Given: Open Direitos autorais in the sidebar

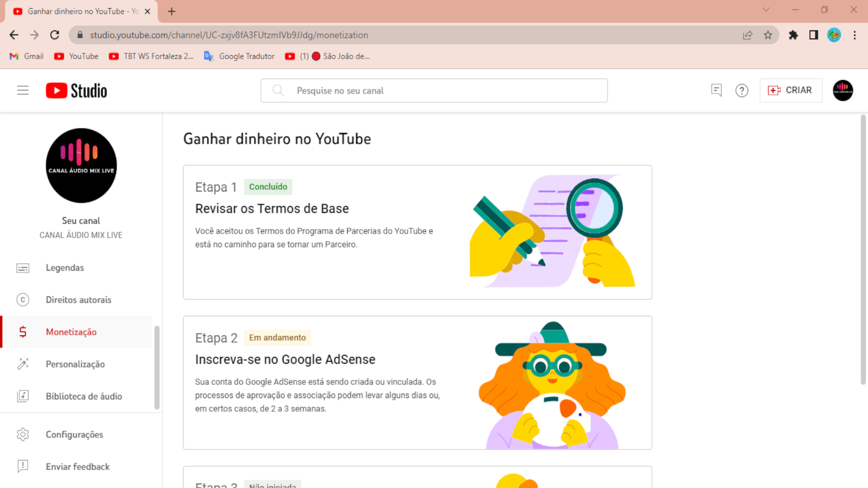Looking at the screenshot, I should click(77, 300).
